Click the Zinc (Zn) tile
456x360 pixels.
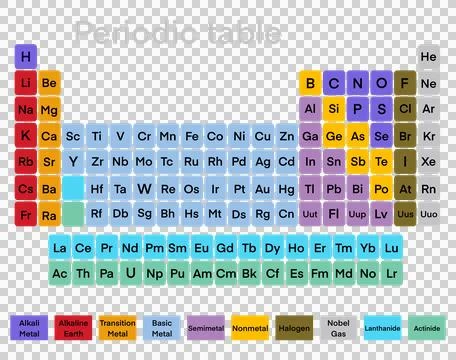click(286, 135)
